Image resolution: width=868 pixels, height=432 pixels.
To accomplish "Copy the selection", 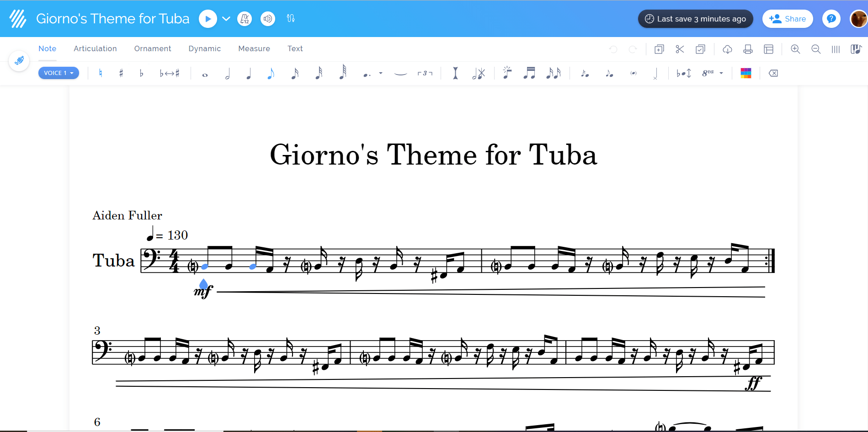I will (659, 49).
